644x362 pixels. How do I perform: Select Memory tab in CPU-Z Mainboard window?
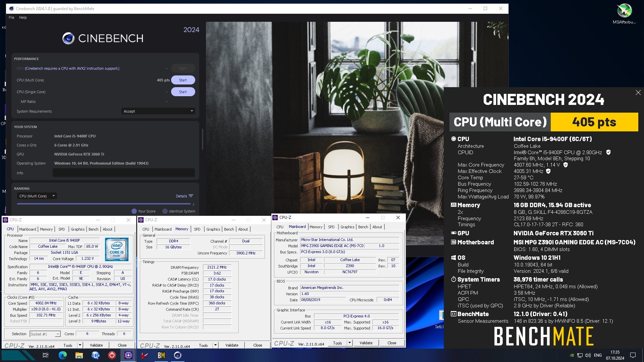(316, 227)
